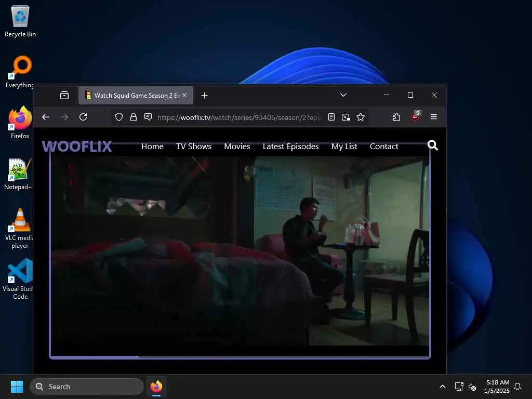Viewport: 532px width, 399px height.
Task: Go to Home in Wooflix navigation
Action: click(x=152, y=146)
